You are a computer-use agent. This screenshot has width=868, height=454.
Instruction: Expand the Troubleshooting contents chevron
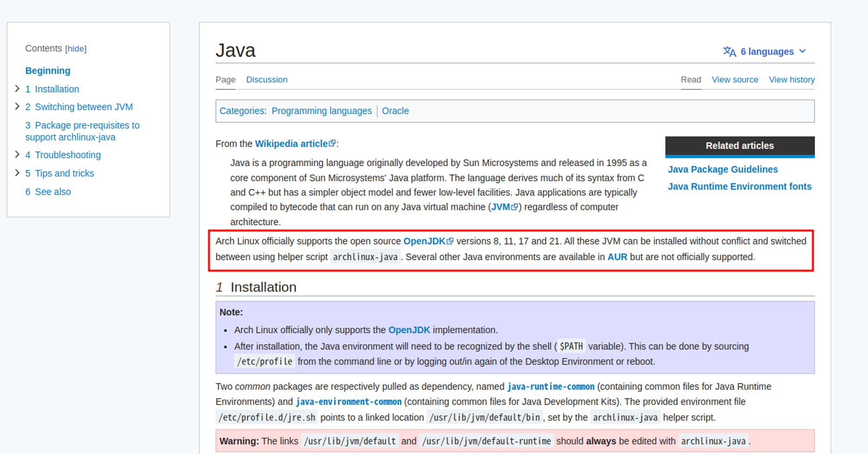coord(17,155)
